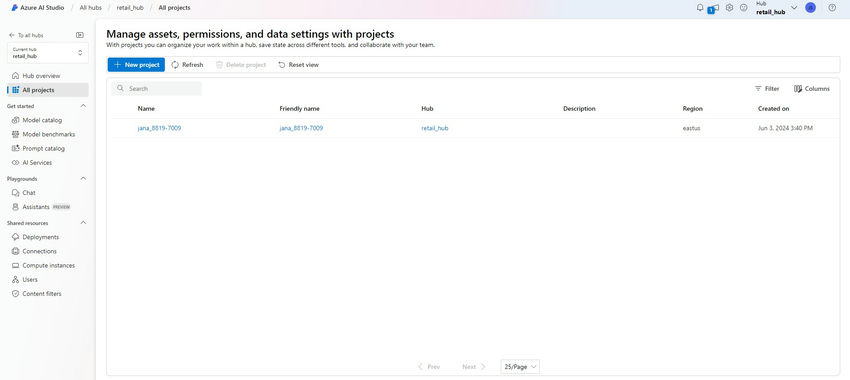
Task: Open the Filter button label
Action: (x=772, y=88)
